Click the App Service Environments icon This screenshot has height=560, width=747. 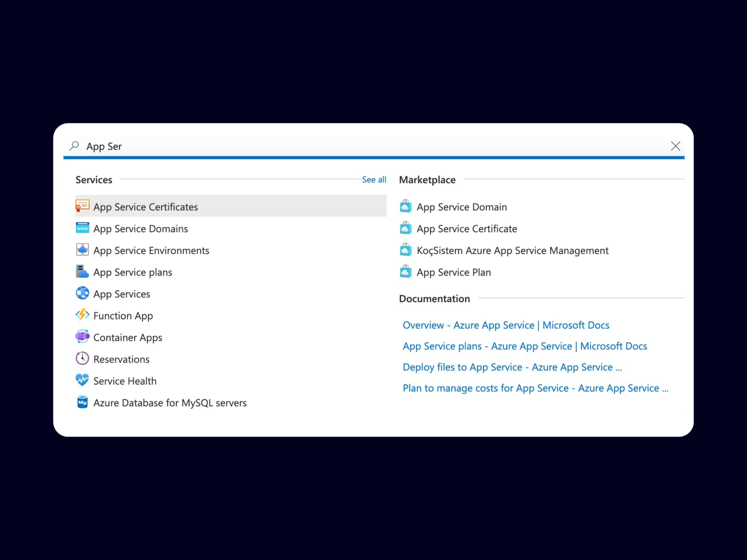[x=82, y=250]
